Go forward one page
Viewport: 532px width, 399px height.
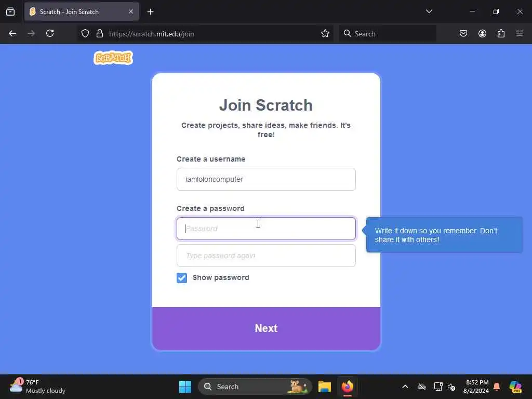point(31,34)
